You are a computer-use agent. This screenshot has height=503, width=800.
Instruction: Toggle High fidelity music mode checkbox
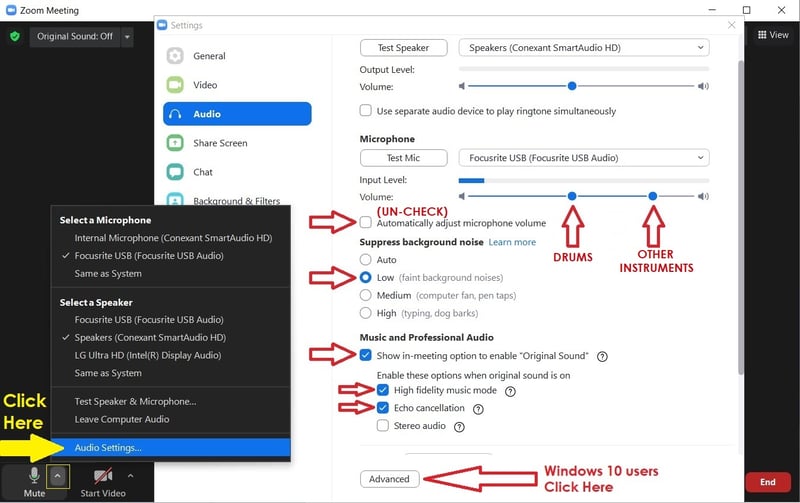click(383, 390)
